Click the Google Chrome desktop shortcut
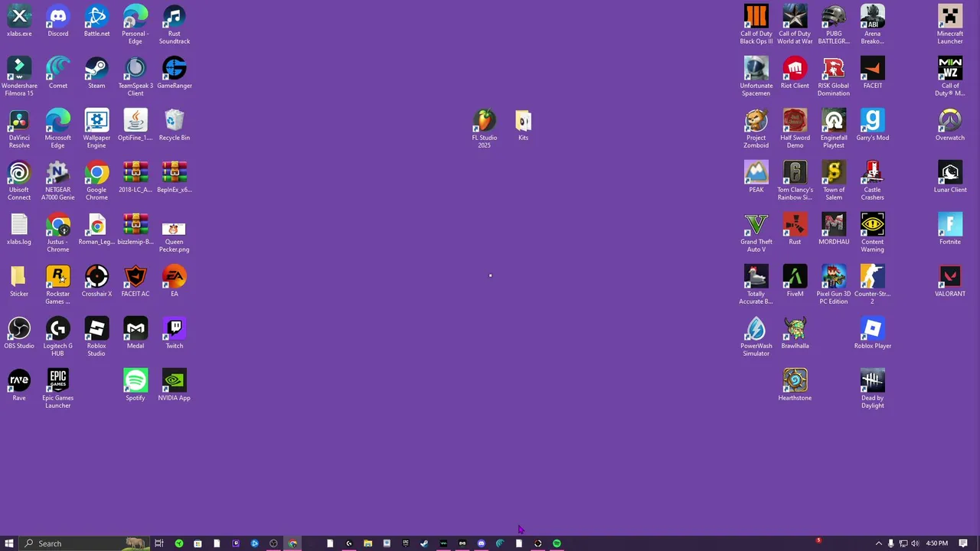This screenshot has width=980, height=551. pos(96,181)
